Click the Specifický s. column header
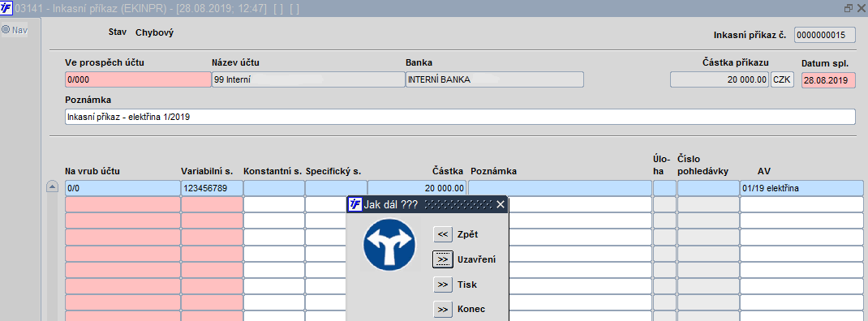The width and height of the screenshot is (868, 321). [x=333, y=171]
